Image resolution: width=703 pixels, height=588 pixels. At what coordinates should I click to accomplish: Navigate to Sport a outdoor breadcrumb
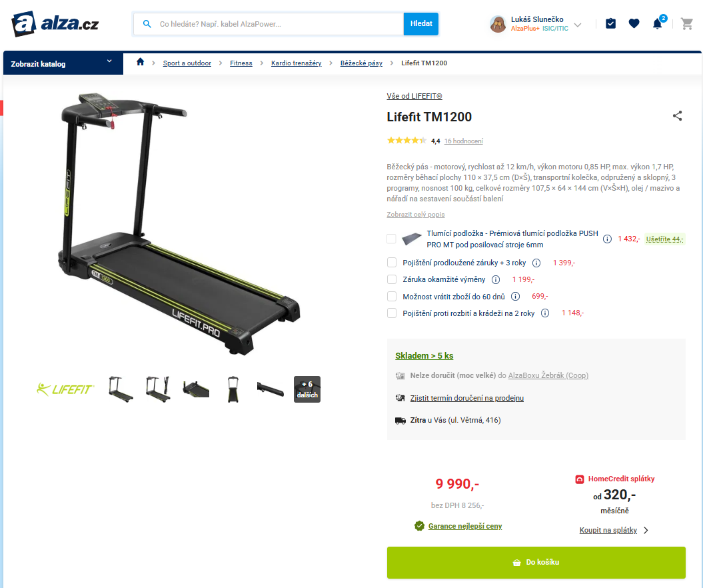187,63
